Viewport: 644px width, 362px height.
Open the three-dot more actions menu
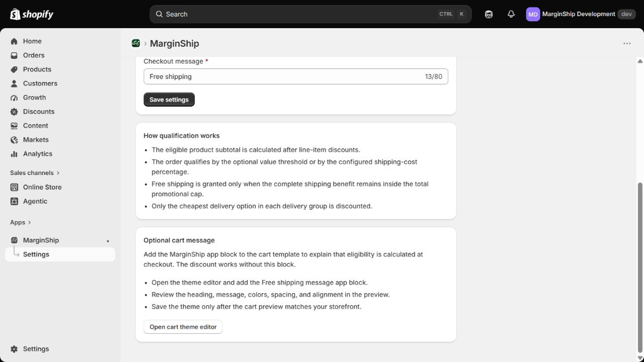pos(627,43)
